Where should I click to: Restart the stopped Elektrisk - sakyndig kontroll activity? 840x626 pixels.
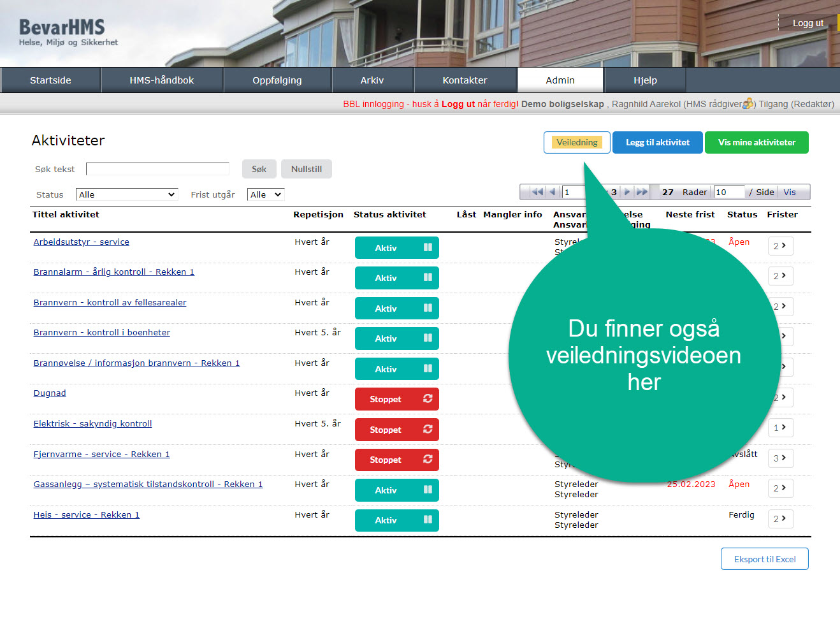428,430
